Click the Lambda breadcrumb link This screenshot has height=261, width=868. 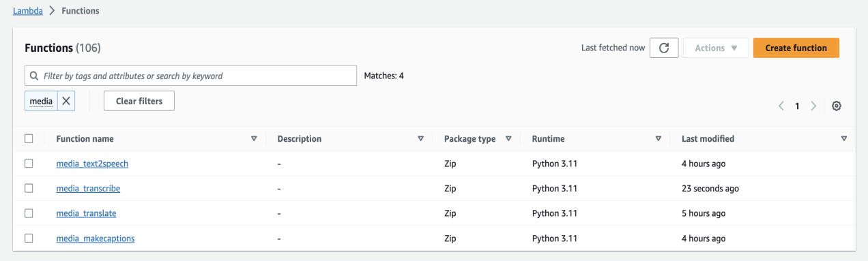(x=28, y=11)
